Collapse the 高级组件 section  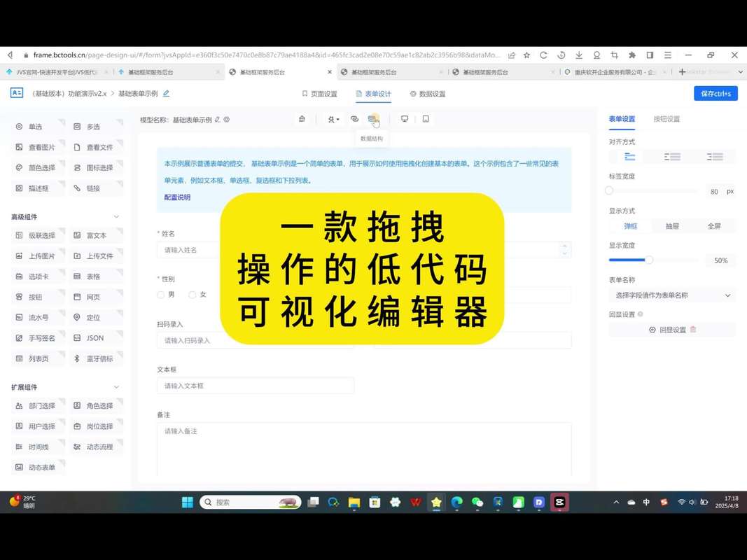116,217
